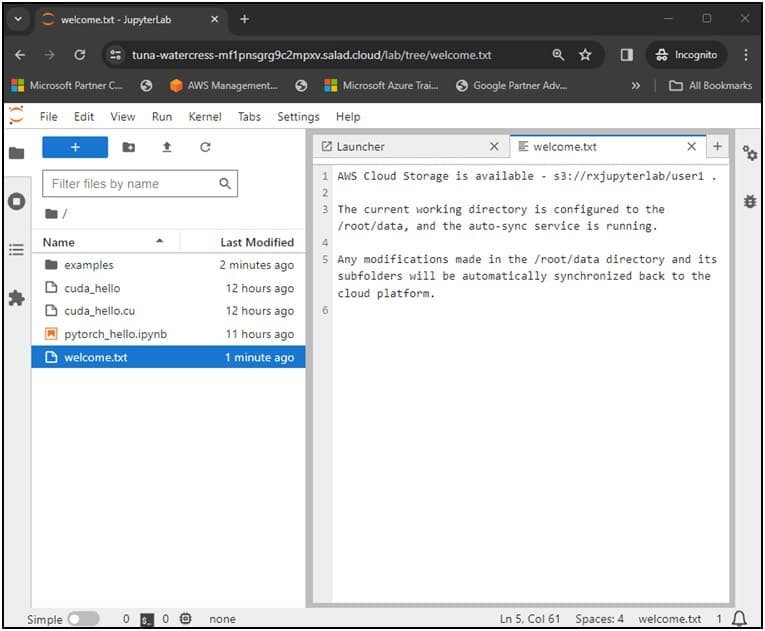Screen dimensions: 765x631
Task: Click the New Folder icon
Action: [x=129, y=147]
